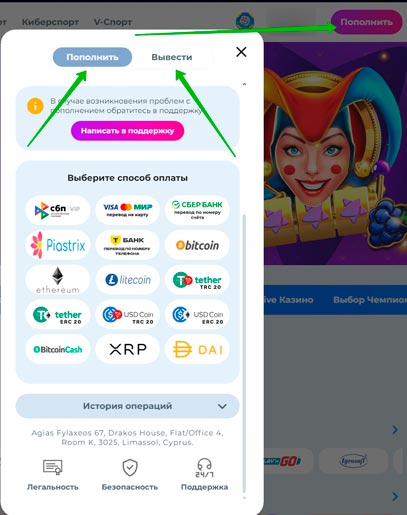Click the scroll-up arrow in payment panel

pos(244,84)
